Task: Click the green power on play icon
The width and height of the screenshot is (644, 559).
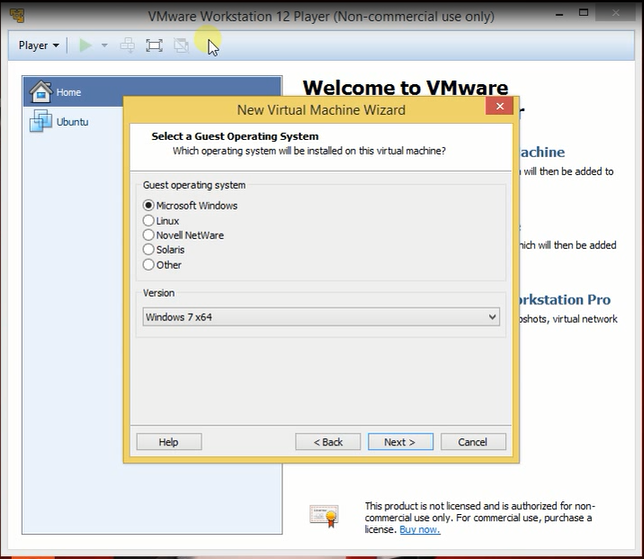Action: click(85, 45)
